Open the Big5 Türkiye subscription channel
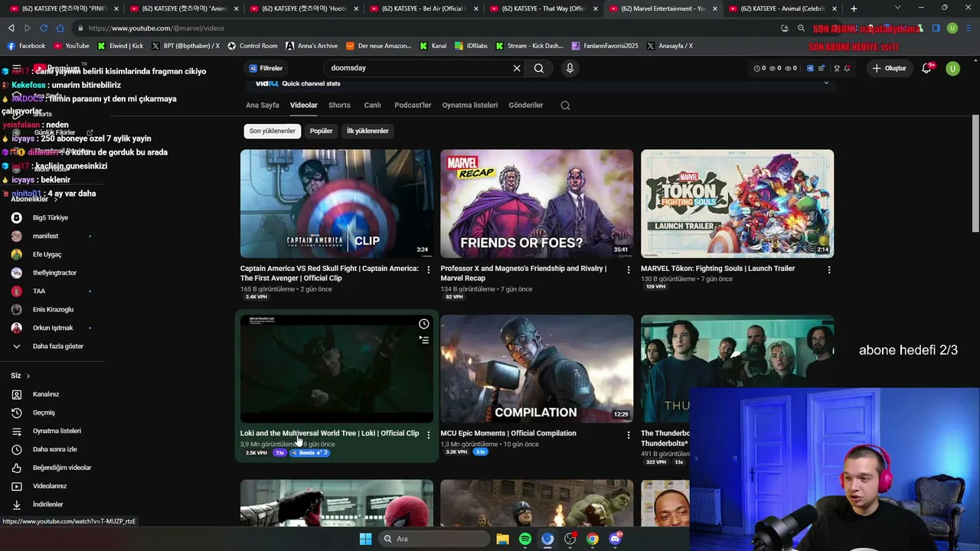 [x=49, y=218]
